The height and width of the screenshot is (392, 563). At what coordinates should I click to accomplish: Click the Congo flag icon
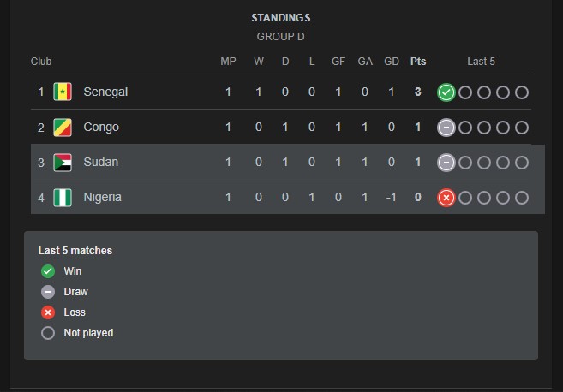click(63, 128)
